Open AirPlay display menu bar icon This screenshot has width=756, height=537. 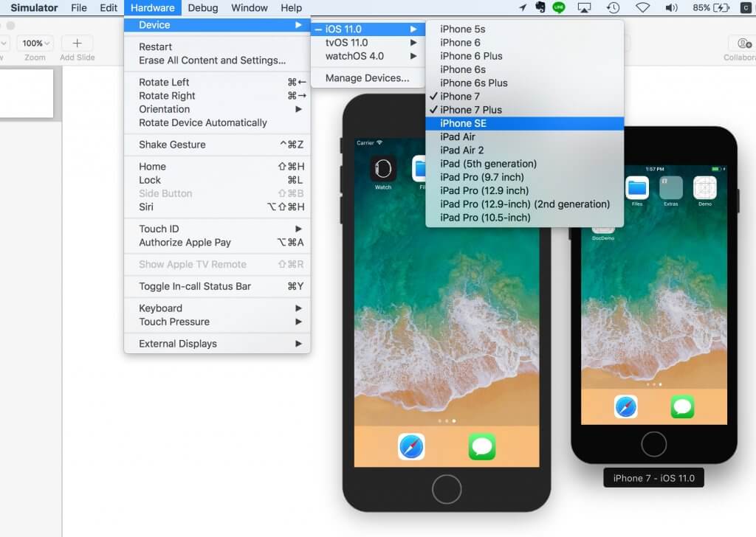tap(584, 7)
